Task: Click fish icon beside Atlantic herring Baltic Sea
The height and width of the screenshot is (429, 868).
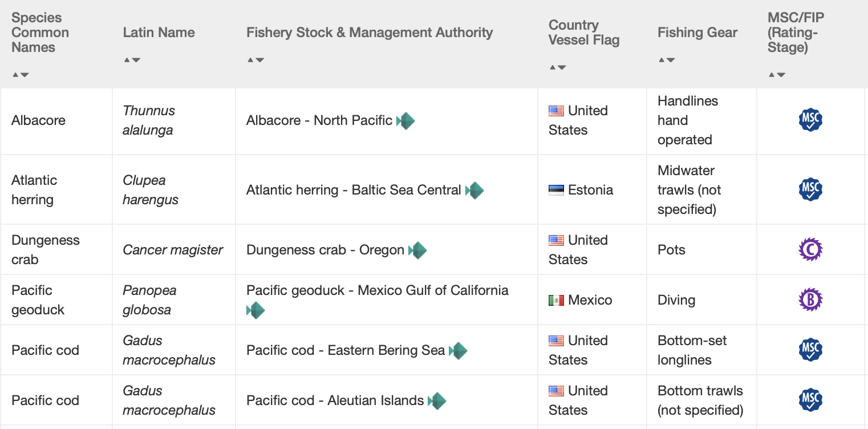Action: tap(474, 190)
